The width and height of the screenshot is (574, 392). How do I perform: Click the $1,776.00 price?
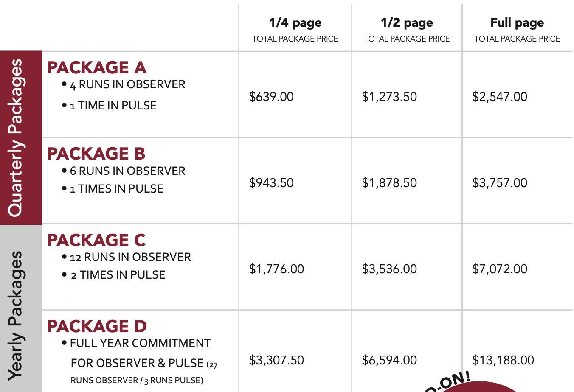[x=276, y=269]
